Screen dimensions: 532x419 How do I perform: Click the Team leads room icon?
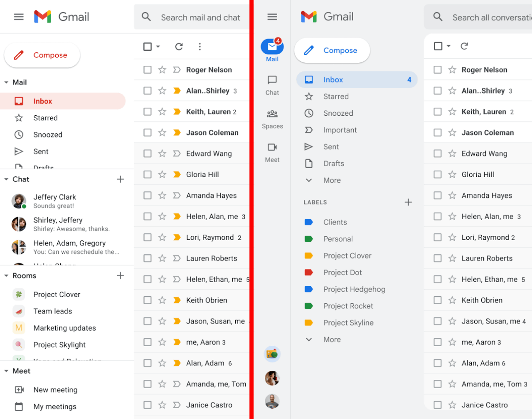19,311
